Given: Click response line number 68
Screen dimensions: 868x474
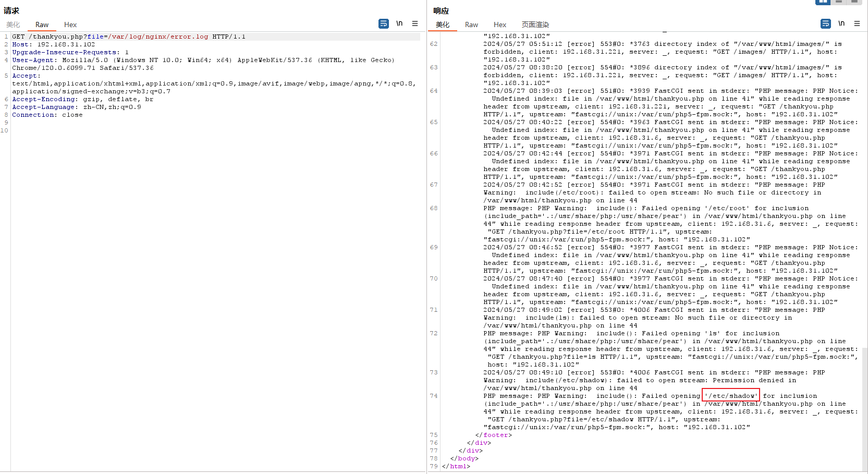Looking at the screenshot, I should pyautogui.click(x=434, y=208).
